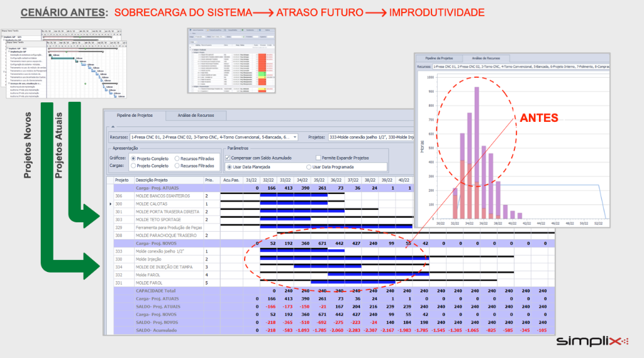Collapse the filter panel with the small triangle
This screenshot has height=358, width=644.
[113, 127]
